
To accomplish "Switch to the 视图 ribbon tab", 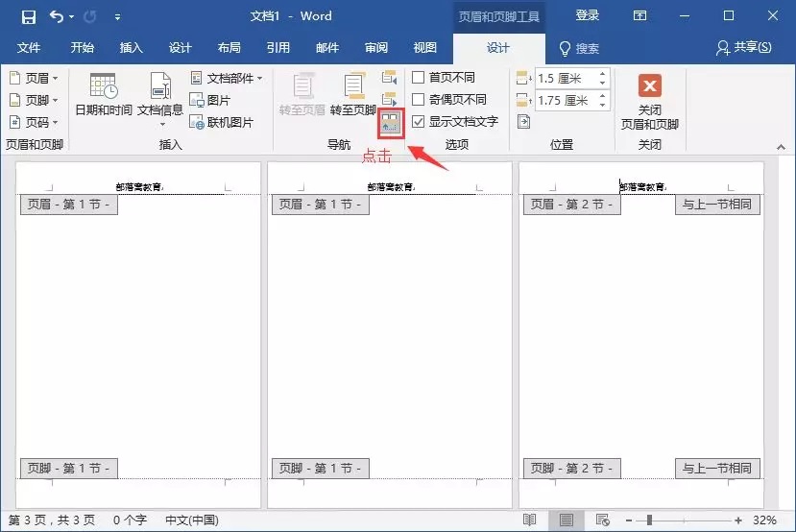I will (x=425, y=48).
